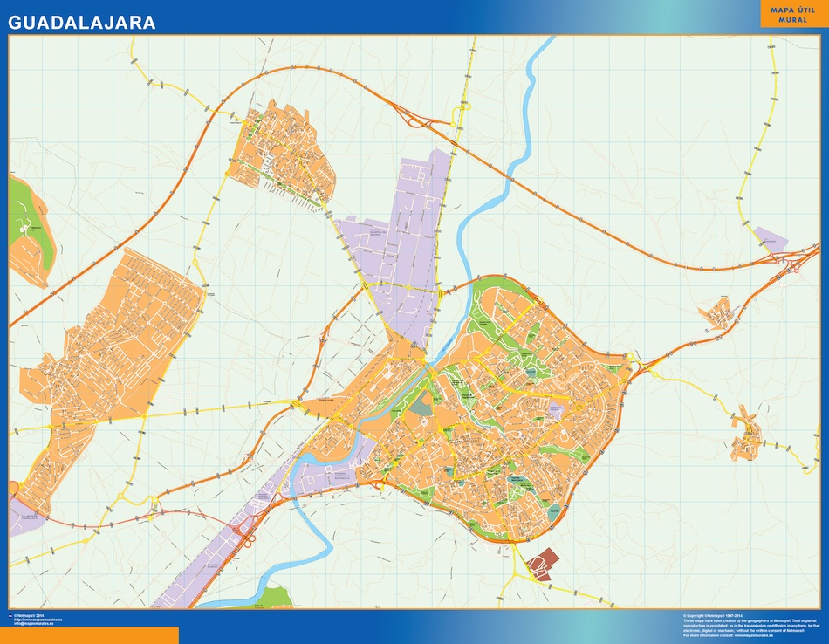Click the copyright notice paragraph at bottom right

(750, 623)
